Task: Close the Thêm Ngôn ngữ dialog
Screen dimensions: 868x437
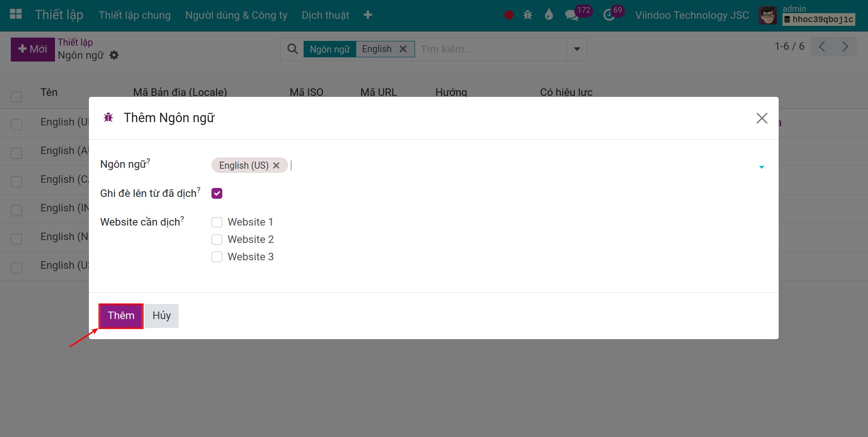Action: pos(762,118)
